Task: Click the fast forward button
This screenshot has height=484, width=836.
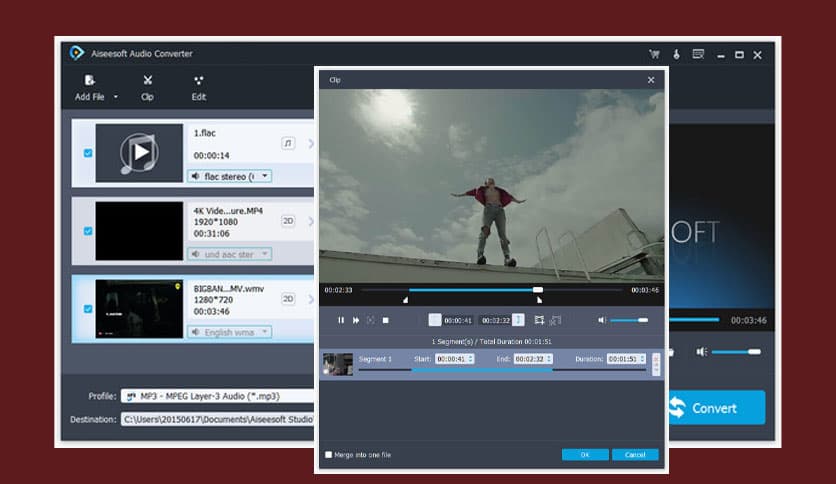Action: [x=356, y=320]
